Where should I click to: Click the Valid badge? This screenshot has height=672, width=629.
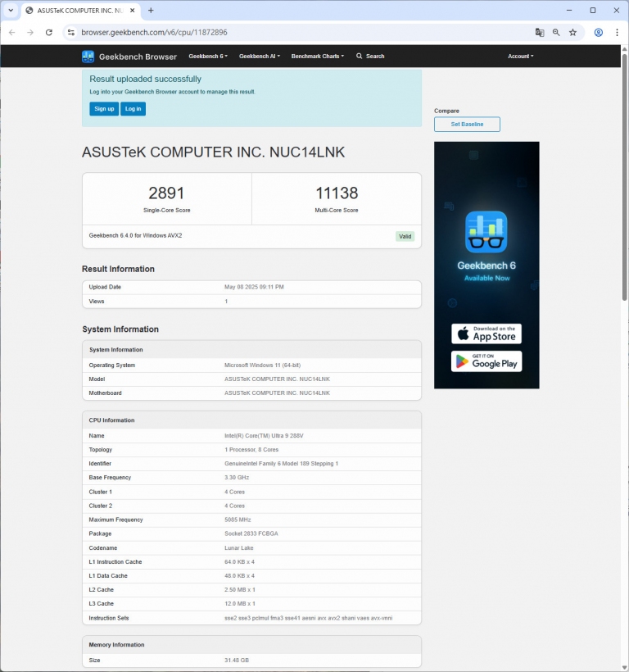(x=405, y=236)
